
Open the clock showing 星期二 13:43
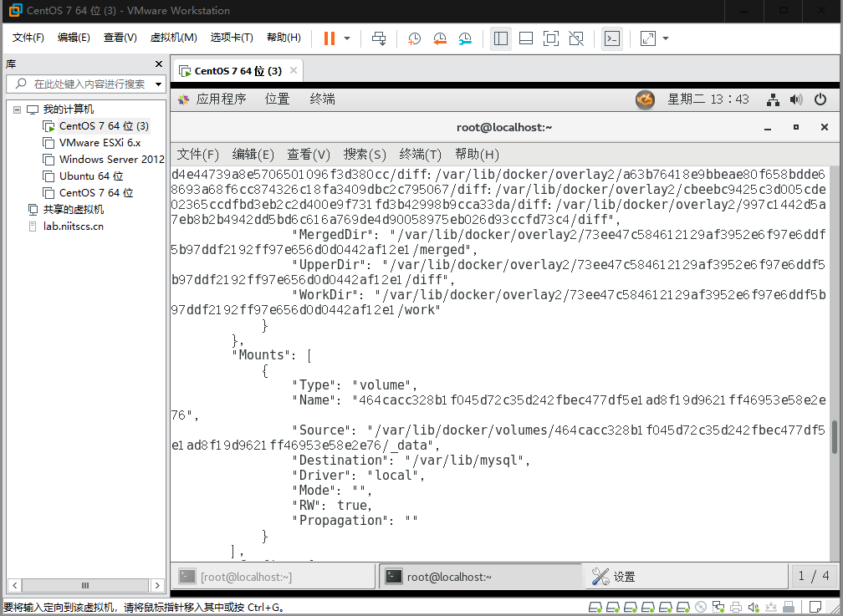pyautogui.click(x=708, y=99)
